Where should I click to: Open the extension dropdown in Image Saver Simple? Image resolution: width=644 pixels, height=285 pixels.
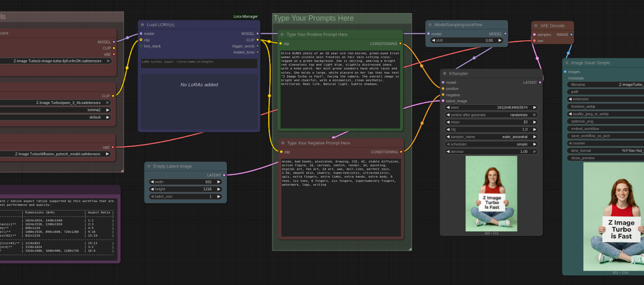(605, 99)
